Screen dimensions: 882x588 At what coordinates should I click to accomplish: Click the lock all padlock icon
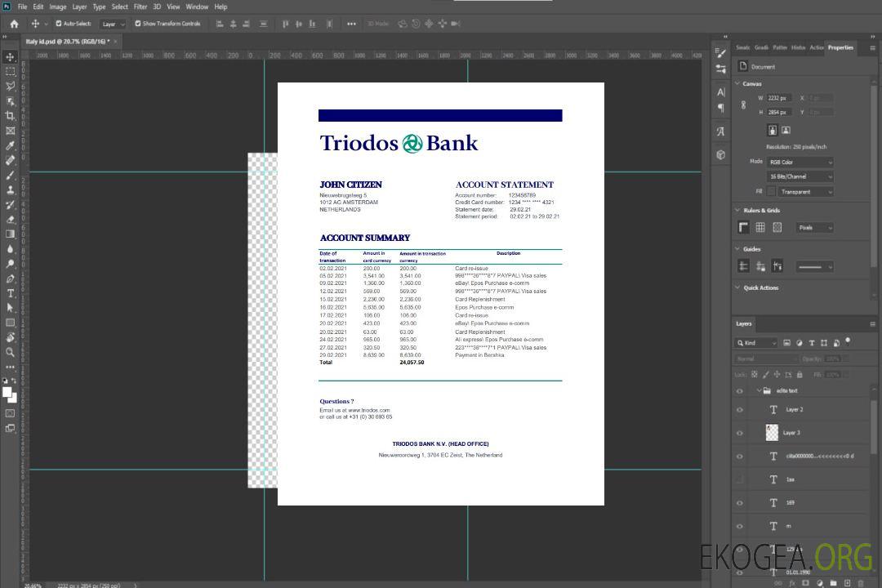click(x=800, y=374)
